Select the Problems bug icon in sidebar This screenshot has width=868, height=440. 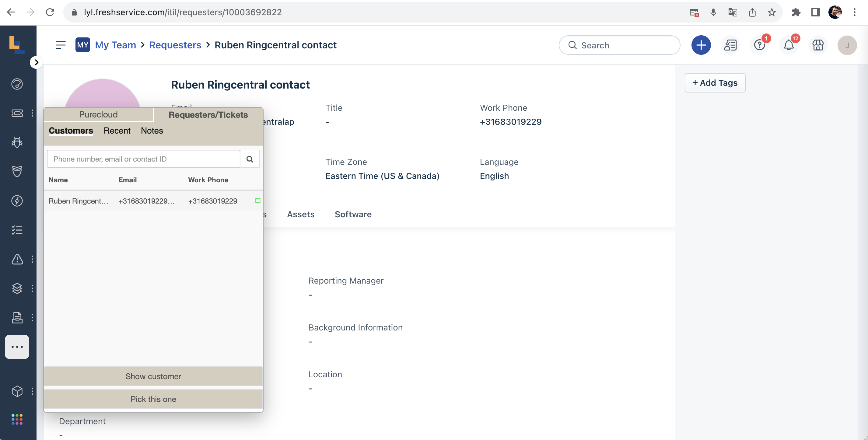point(17,142)
